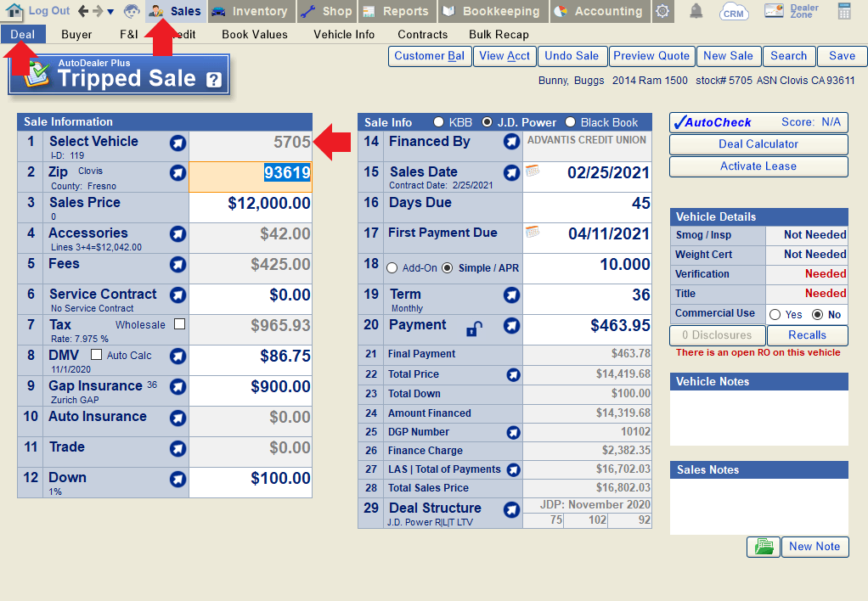Viewport: 868px width, 601px height.
Task: Click the Activate Lease button
Action: click(758, 166)
